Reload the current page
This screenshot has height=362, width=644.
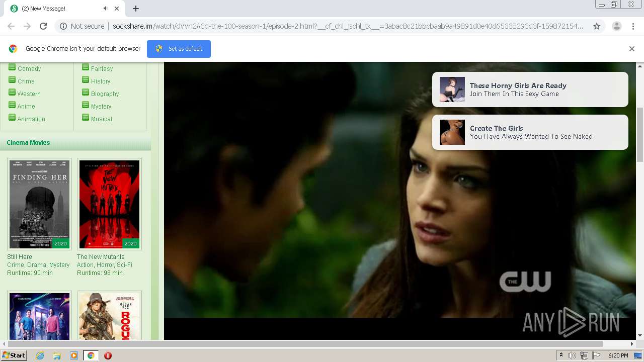tap(43, 26)
